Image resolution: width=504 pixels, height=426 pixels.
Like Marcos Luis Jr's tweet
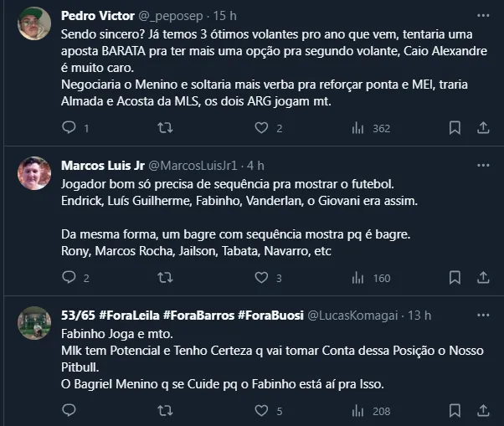point(262,278)
